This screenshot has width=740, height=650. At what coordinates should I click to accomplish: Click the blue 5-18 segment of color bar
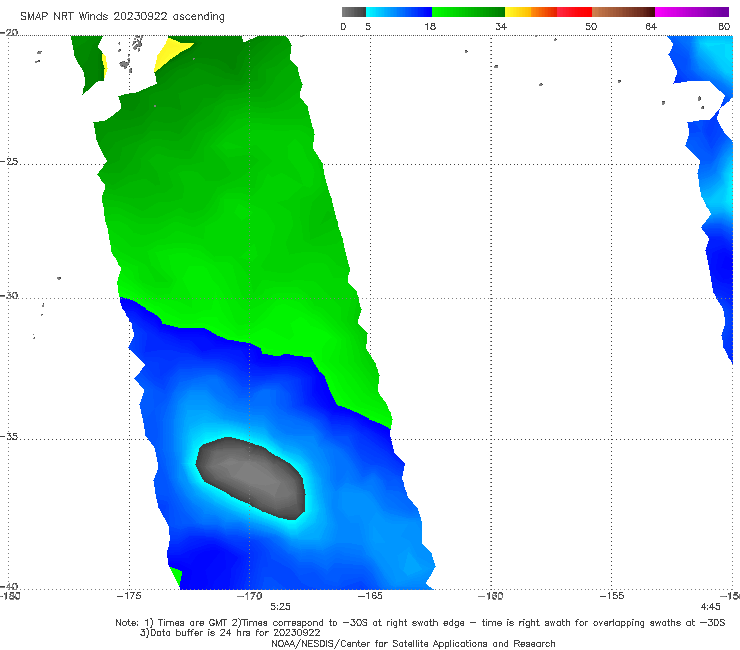pos(399,12)
